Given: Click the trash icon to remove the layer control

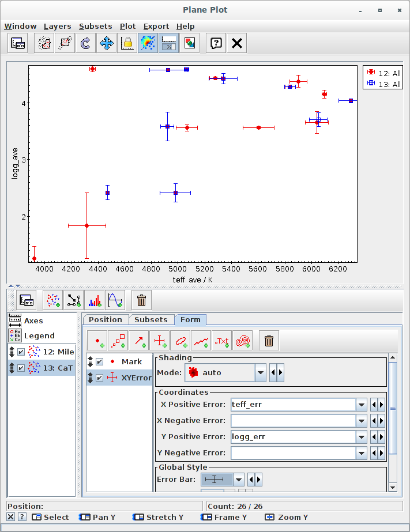Looking at the screenshot, I should 141,300.
